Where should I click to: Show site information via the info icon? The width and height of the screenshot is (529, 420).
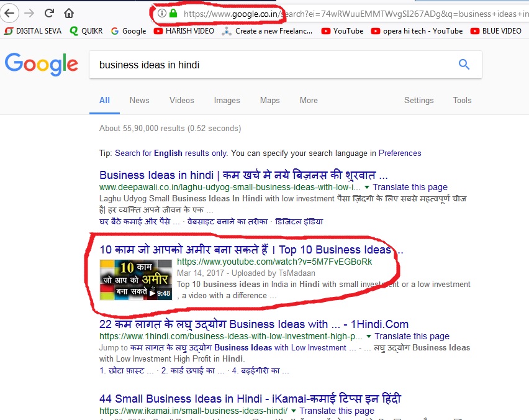162,13
